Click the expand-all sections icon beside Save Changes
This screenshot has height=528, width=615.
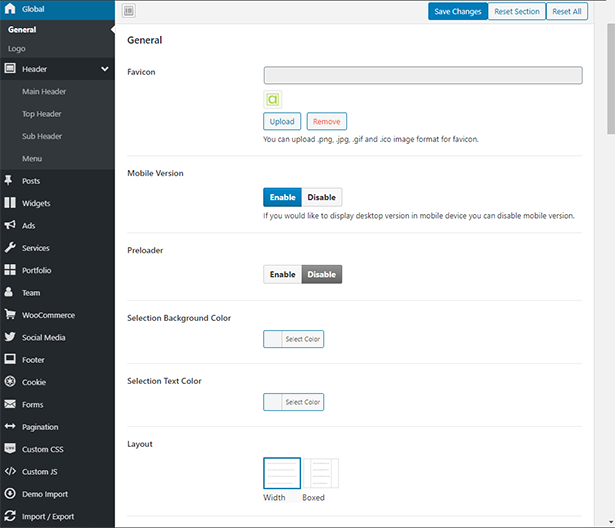pos(129,11)
